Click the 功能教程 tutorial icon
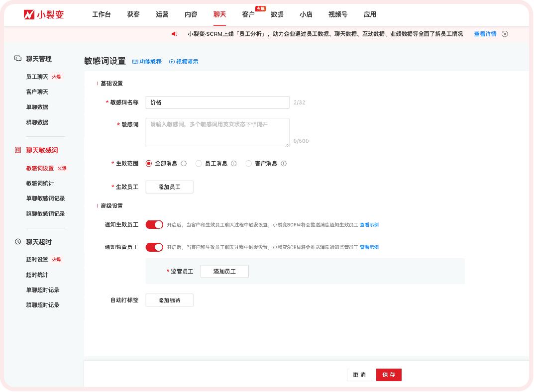Screen dimensions: 534x392 point(134,61)
